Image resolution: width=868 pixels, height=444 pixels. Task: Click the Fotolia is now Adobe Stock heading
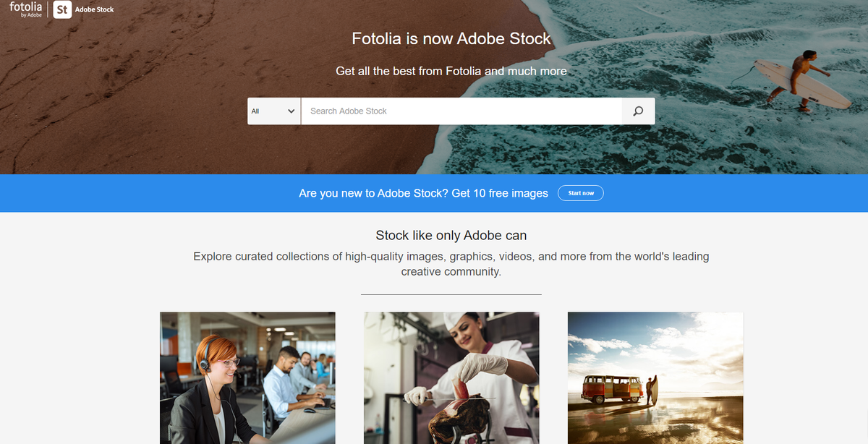point(451,38)
